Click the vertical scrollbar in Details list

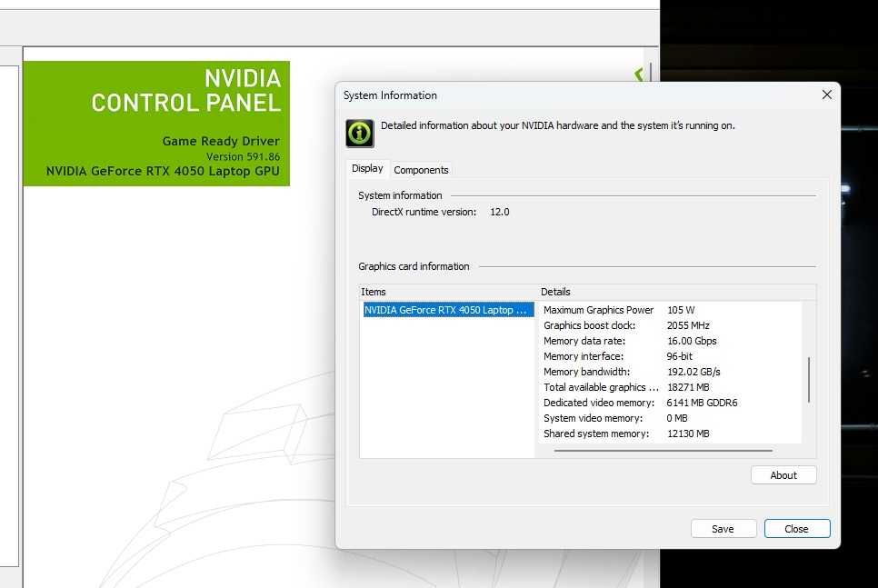tap(809, 380)
